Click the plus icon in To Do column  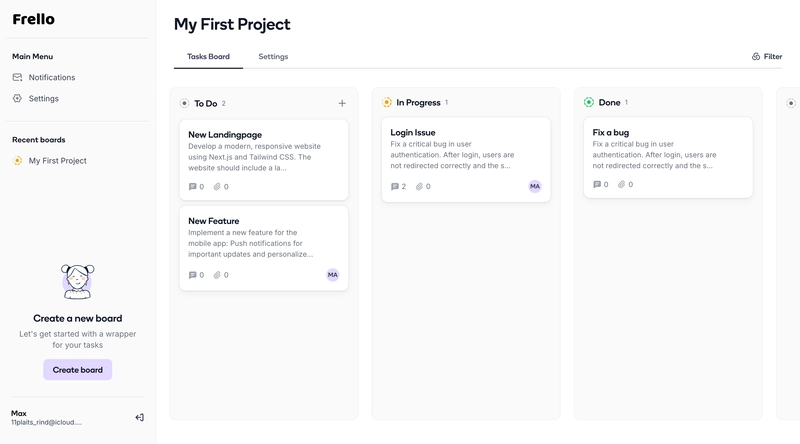(x=342, y=103)
